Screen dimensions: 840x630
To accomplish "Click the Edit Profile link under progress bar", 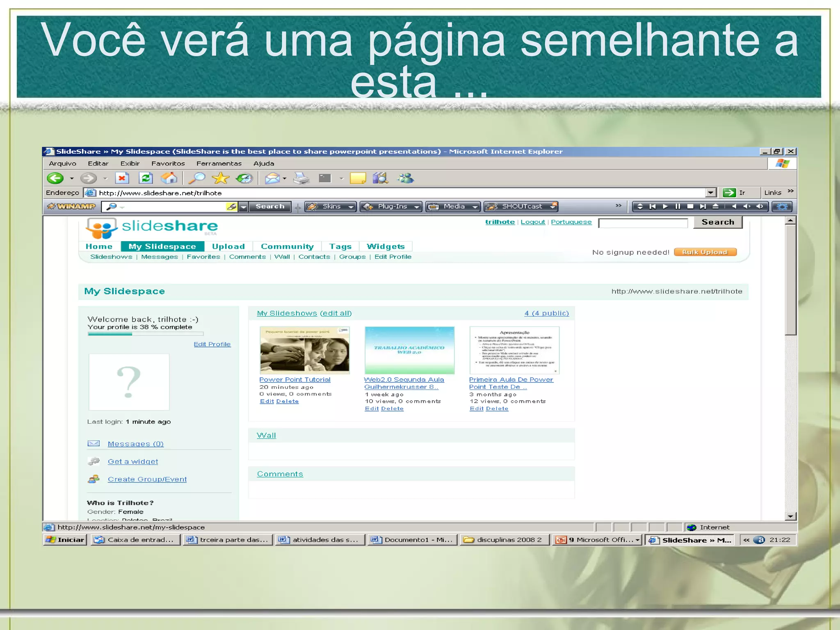I will click(212, 344).
